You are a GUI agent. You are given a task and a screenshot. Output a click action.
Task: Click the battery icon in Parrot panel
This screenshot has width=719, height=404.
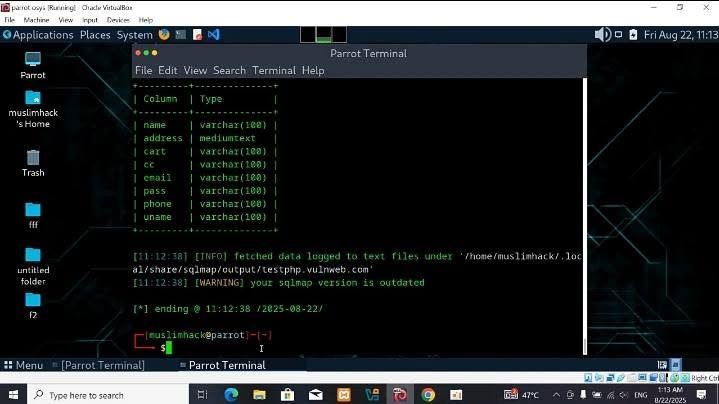(x=633, y=34)
